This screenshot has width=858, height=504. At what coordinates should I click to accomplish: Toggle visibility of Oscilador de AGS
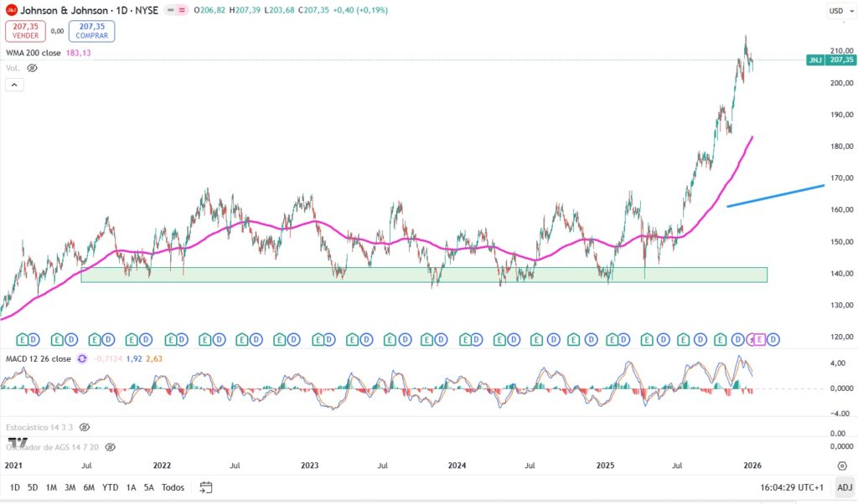tap(110, 447)
